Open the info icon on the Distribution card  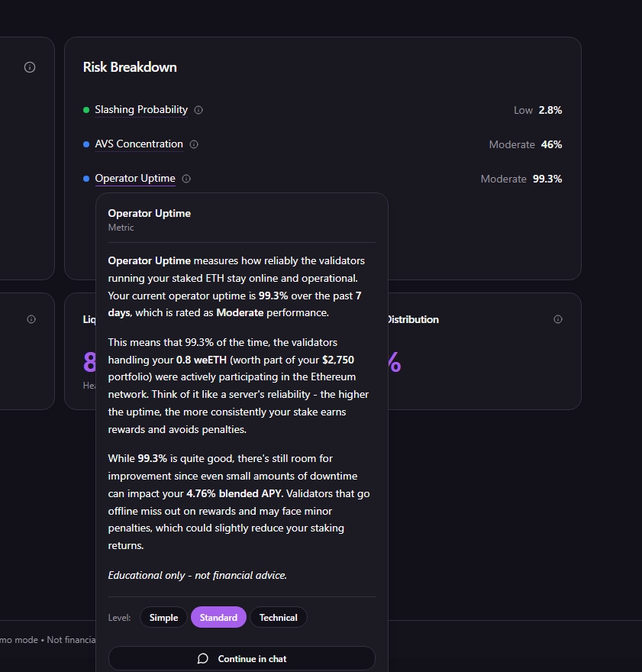point(558,319)
